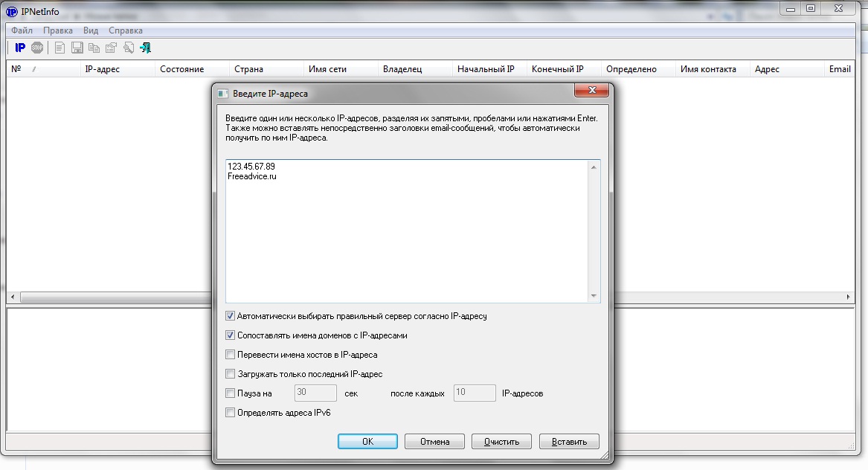Sort by Страна column header

tap(266, 69)
